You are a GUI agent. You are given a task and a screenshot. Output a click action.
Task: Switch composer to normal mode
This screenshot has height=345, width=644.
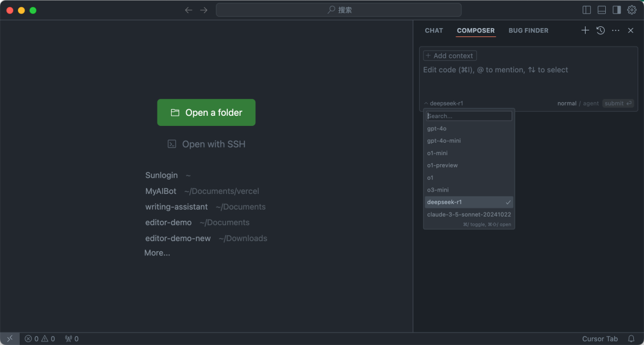(x=567, y=103)
